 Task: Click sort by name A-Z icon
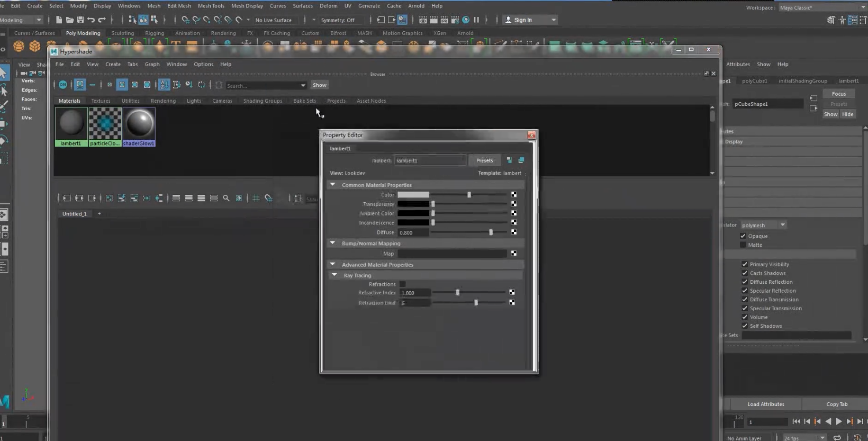(x=164, y=85)
